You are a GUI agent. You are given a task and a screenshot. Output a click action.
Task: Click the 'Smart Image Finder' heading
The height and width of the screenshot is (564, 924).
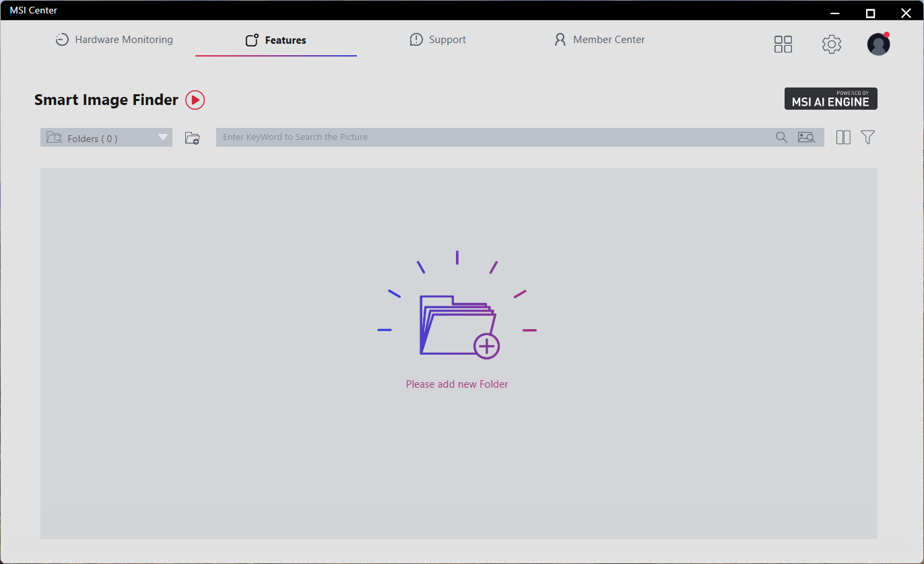[x=106, y=100]
